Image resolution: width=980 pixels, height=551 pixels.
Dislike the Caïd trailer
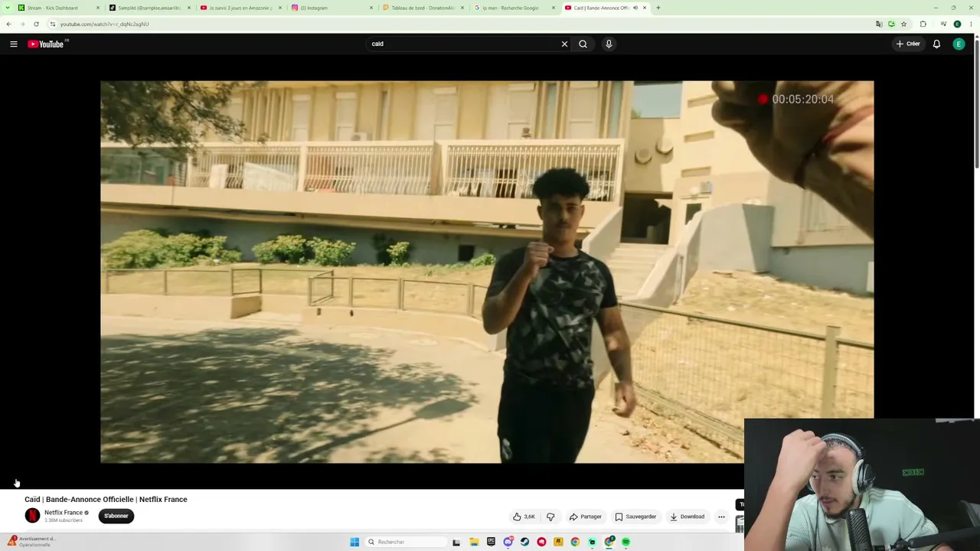[550, 517]
